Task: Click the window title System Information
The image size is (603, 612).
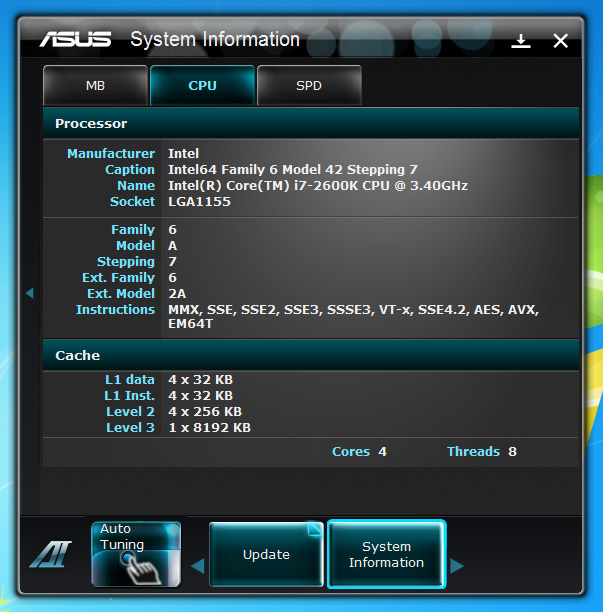Action: 215,39
